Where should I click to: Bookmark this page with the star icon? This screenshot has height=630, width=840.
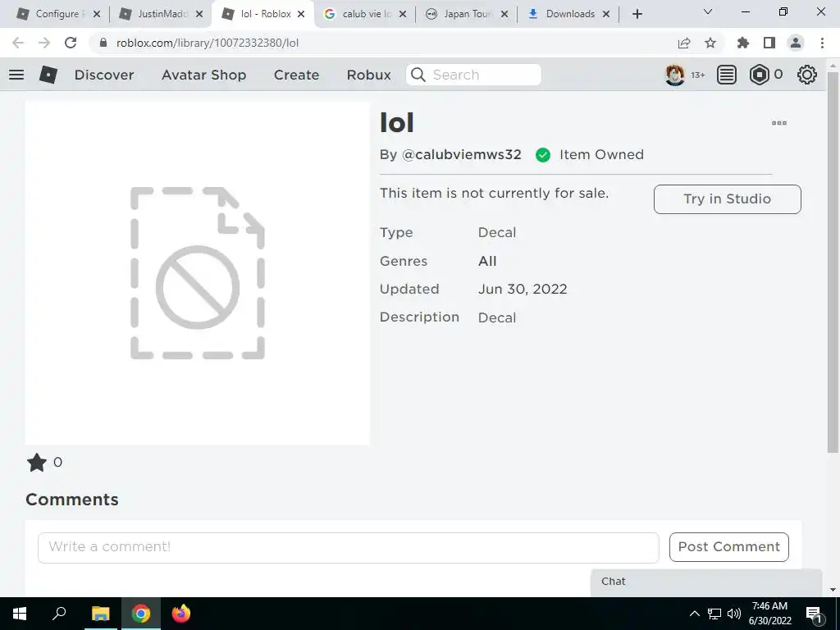710,43
